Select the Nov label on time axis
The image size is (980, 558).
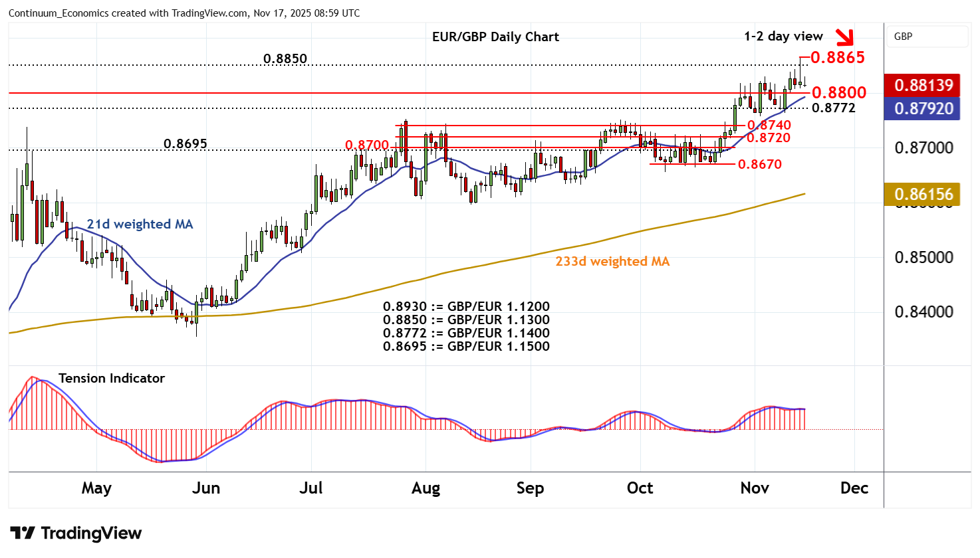[755, 488]
